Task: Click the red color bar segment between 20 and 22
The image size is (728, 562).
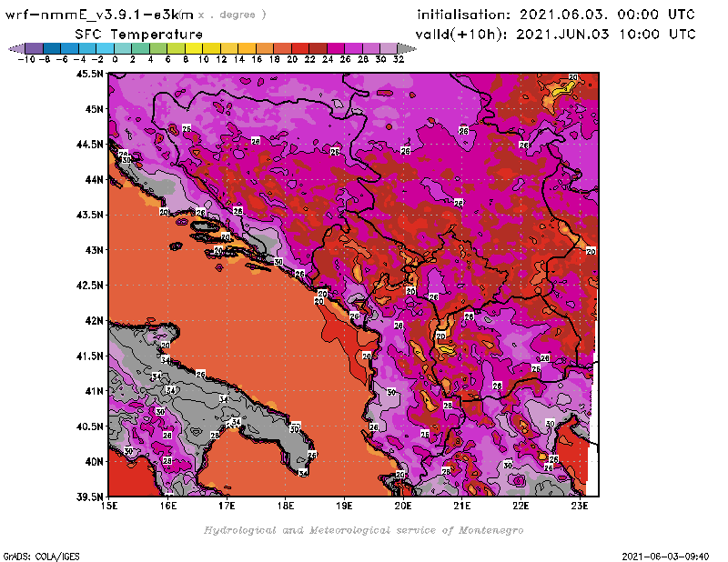Action: click(x=301, y=48)
